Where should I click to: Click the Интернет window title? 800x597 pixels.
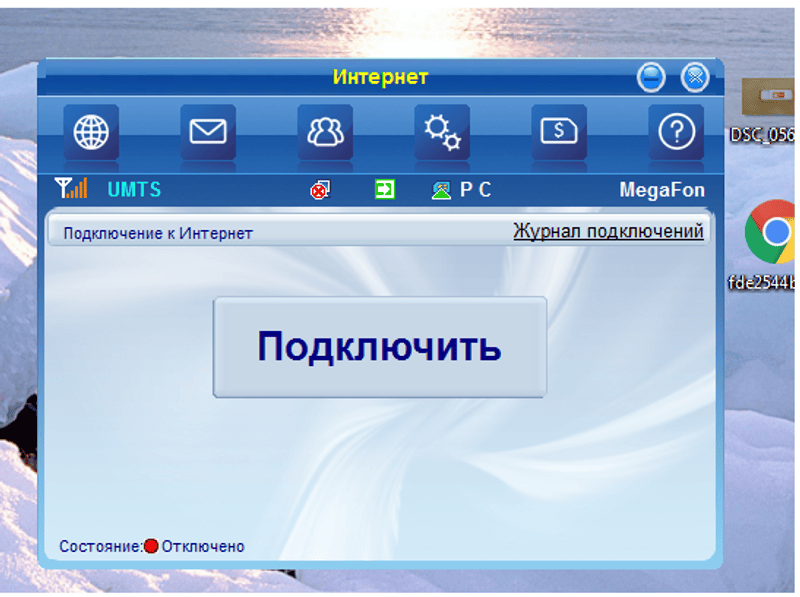point(380,78)
